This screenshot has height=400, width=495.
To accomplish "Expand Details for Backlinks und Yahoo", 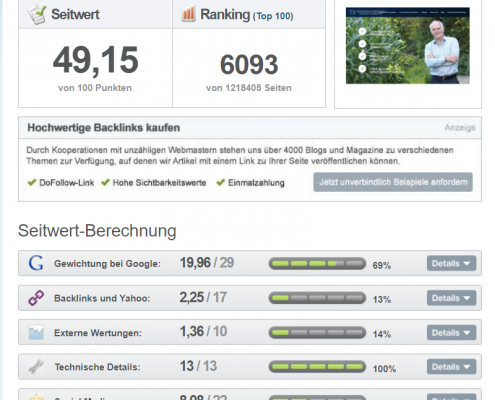I will (451, 298).
